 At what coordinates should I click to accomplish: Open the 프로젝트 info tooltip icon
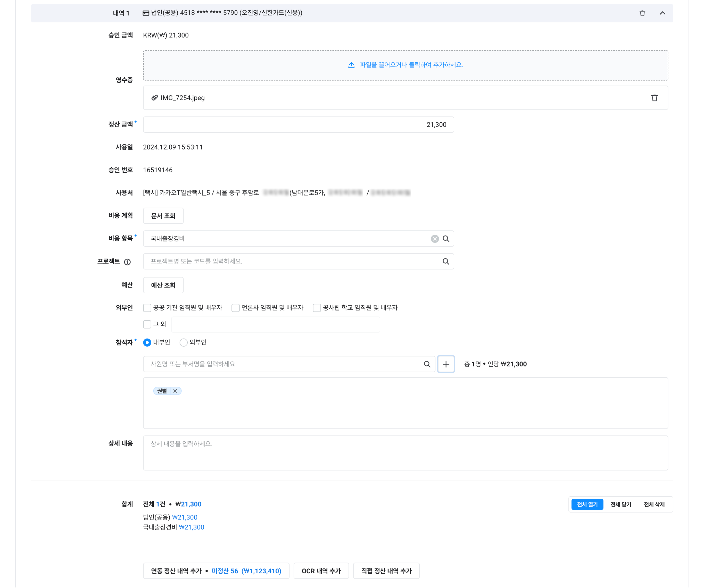click(127, 262)
